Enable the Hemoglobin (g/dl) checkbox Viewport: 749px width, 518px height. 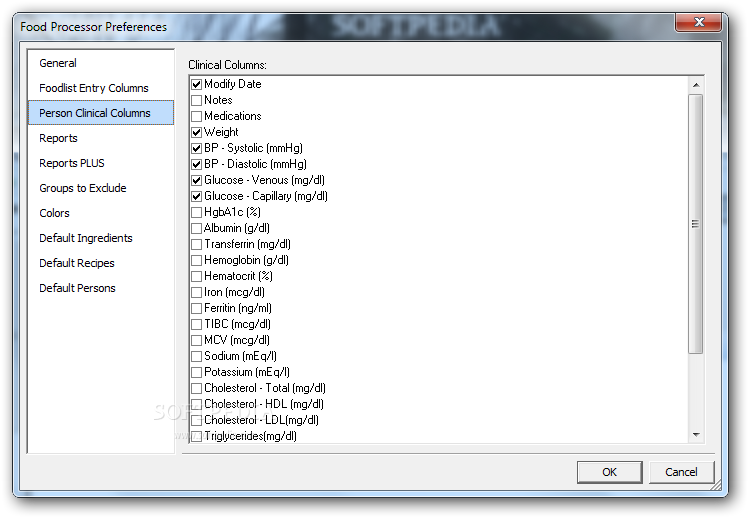point(196,260)
